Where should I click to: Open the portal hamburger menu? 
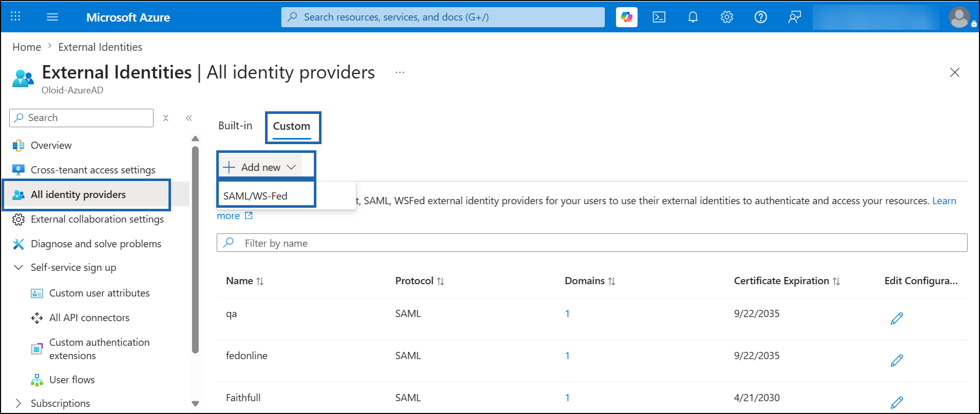(x=52, y=17)
